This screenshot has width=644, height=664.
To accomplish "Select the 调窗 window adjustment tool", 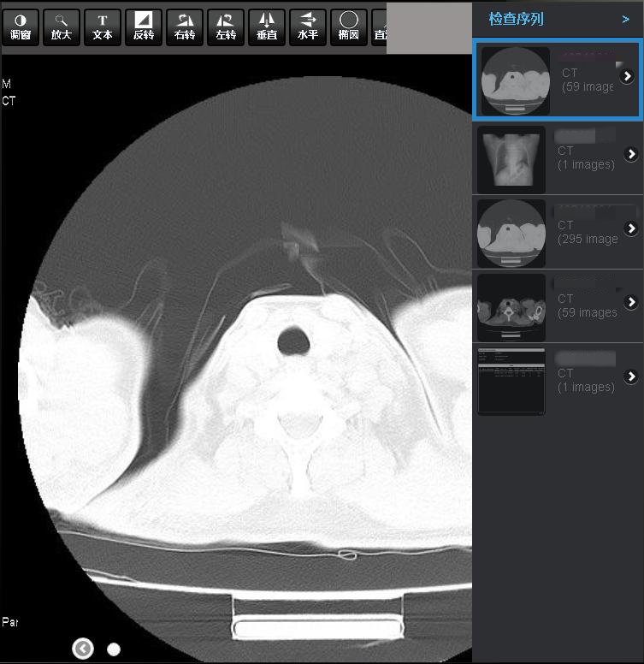I will (20, 27).
